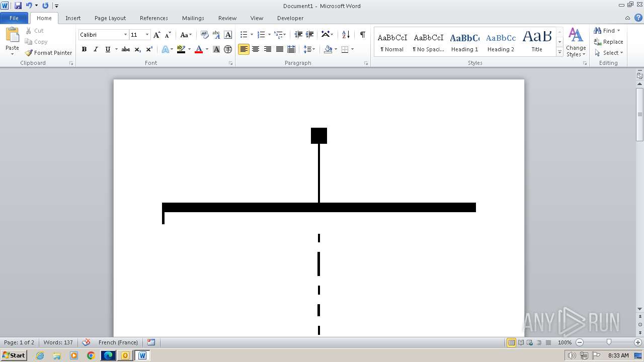
Task: Click the vertical scrollbar thumb
Action: coord(639,115)
